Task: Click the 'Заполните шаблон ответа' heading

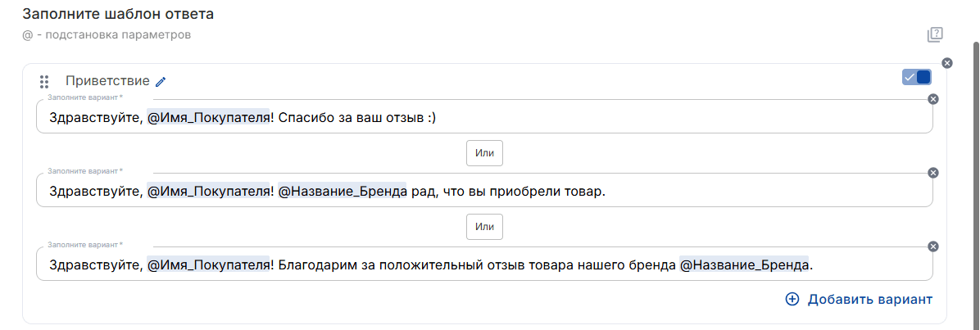Action: pos(118,14)
